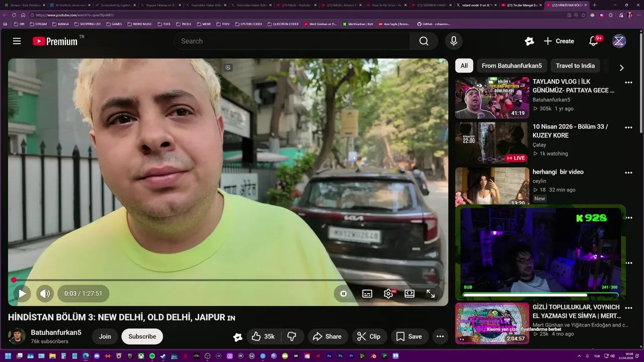
Task: Show more filter chips with right arrow
Action: click(621, 68)
